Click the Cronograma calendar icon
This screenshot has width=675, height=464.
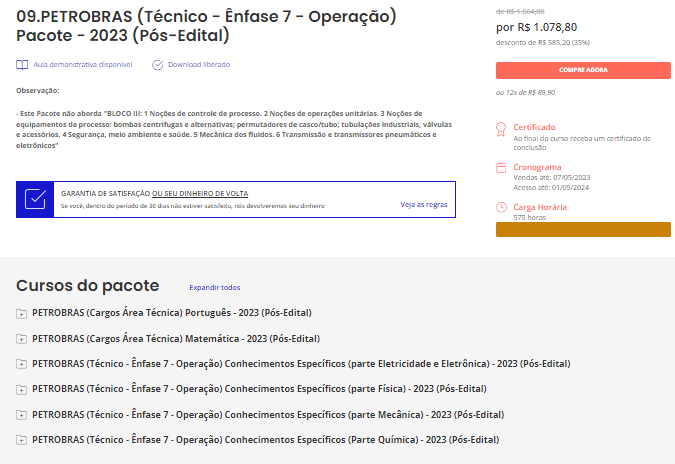501,167
